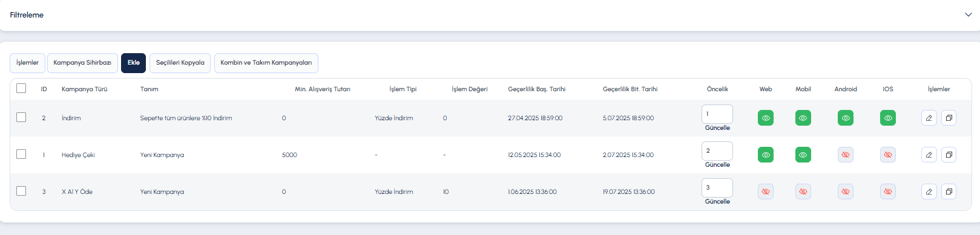Focus the Öncelik field with value 2
This screenshot has height=235, width=980.
point(717,150)
